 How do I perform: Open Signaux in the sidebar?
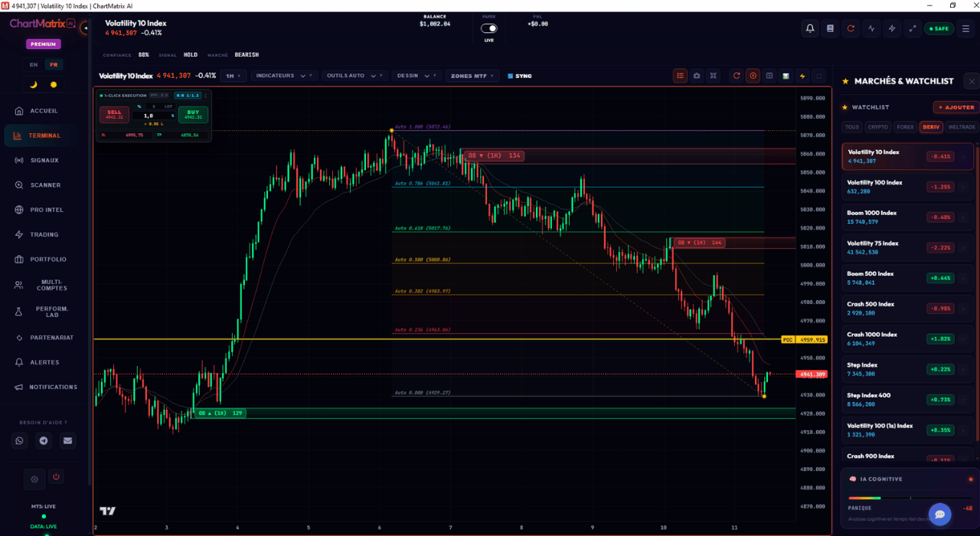point(44,160)
